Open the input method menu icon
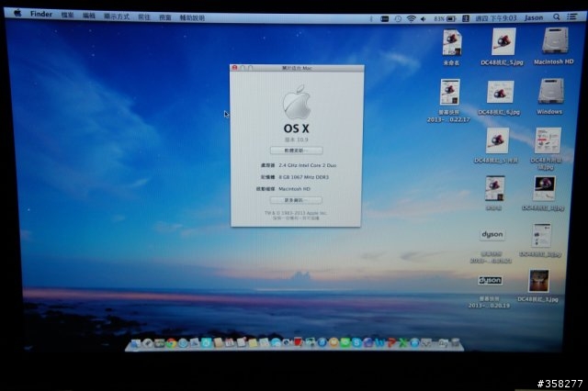This screenshot has height=391, width=588. coord(466,18)
